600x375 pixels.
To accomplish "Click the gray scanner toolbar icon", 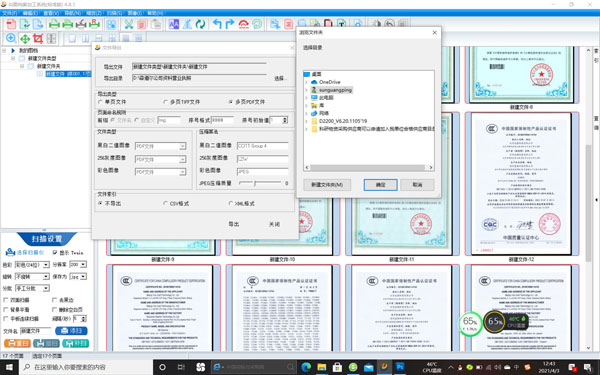I will 81,24.
